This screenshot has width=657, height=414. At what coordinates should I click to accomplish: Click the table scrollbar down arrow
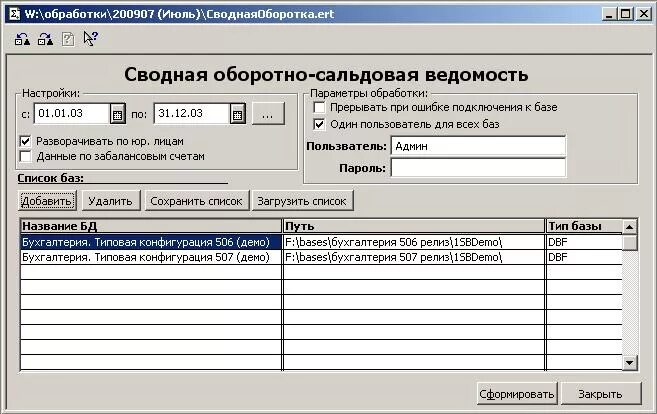pyautogui.click(x=629, y=362)
